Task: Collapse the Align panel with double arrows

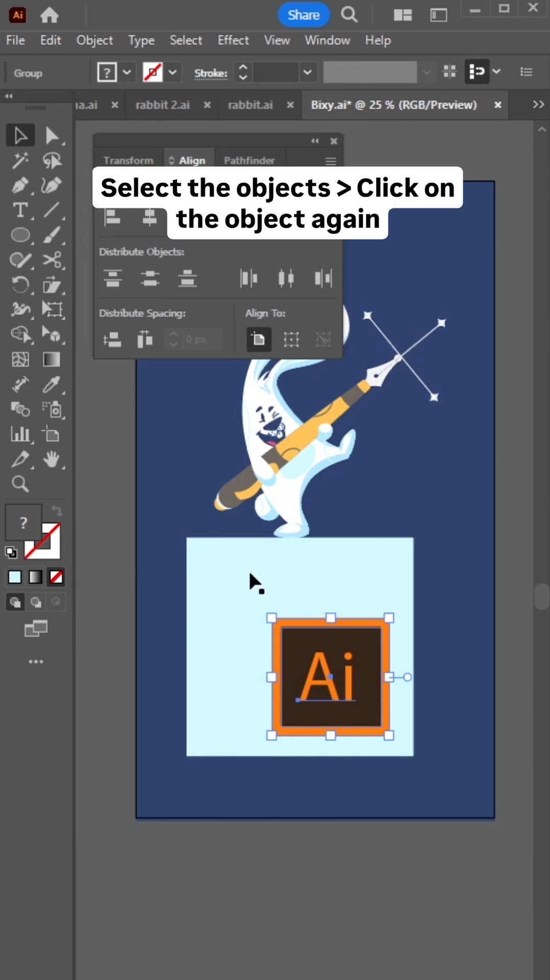Action: pyautogui.click(x=315, y=141)
